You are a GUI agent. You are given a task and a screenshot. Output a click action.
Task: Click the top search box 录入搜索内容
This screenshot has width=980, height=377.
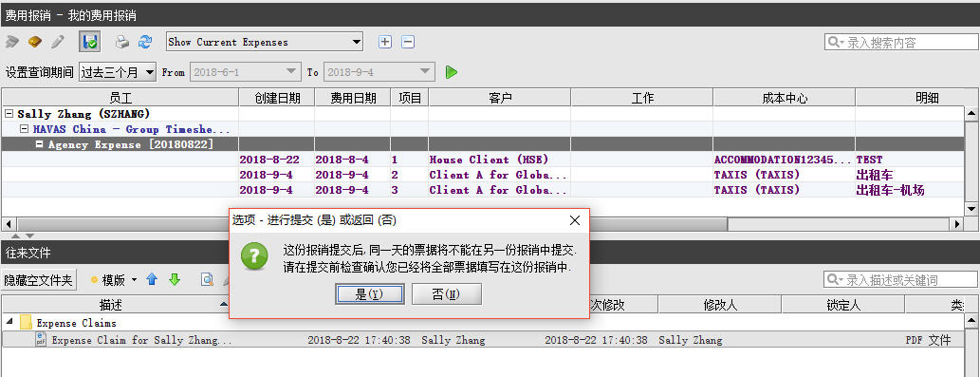900,42
